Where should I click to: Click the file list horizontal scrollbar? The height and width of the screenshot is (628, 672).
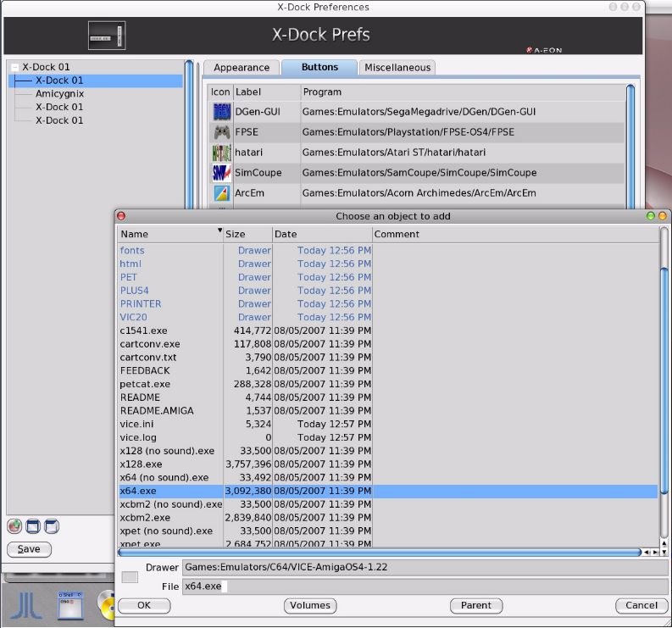click(x=380, y=553)
